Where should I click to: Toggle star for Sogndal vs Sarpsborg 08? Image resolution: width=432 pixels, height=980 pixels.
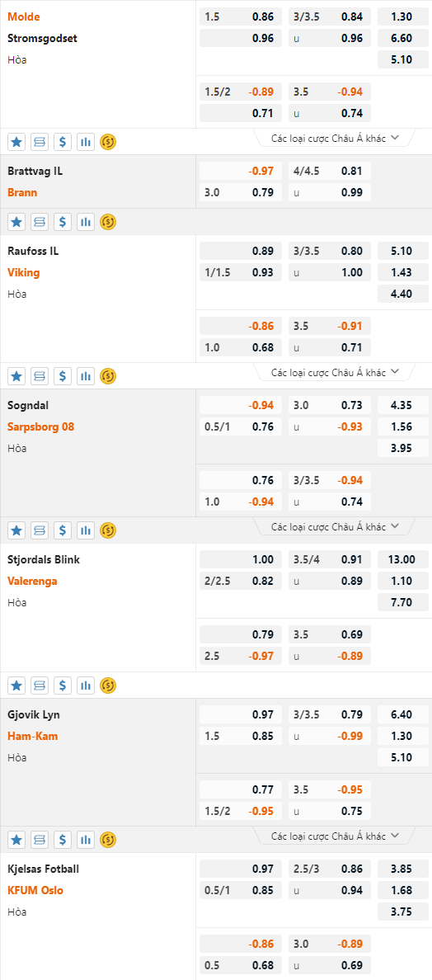click(16, 530)
